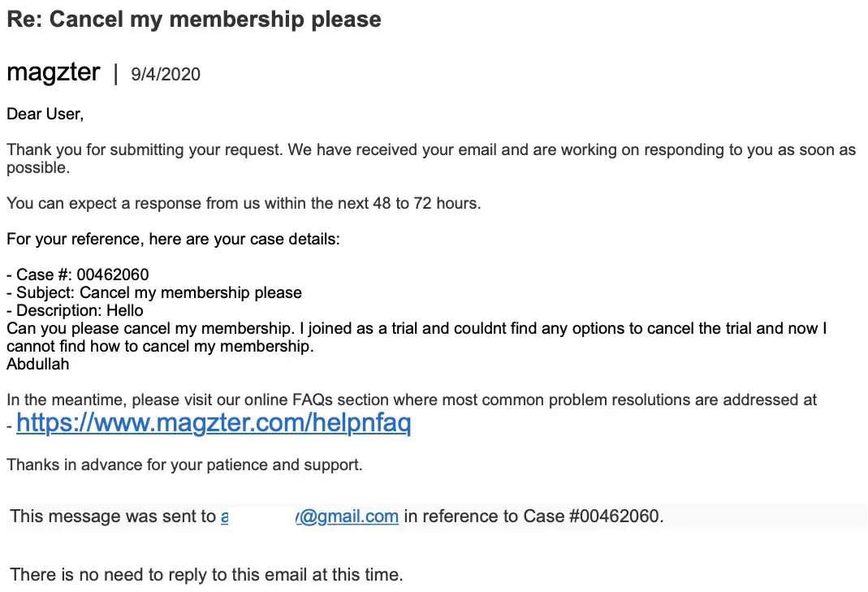Image resolution: width=868 pixels, height=592 pixels.
Task: Click the email date 9/4/2020
Action: (165, 75)
